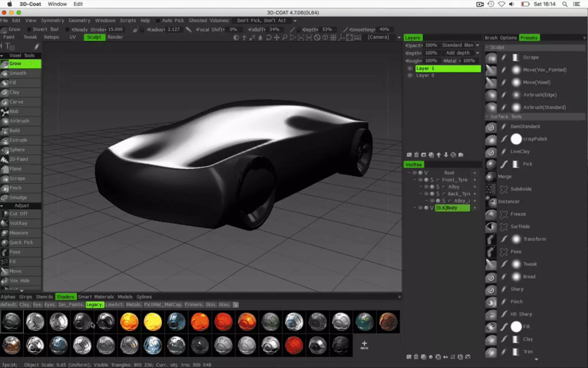Select the DamStandard brush preset
The image size is (588, 368).
click(525, 126)
